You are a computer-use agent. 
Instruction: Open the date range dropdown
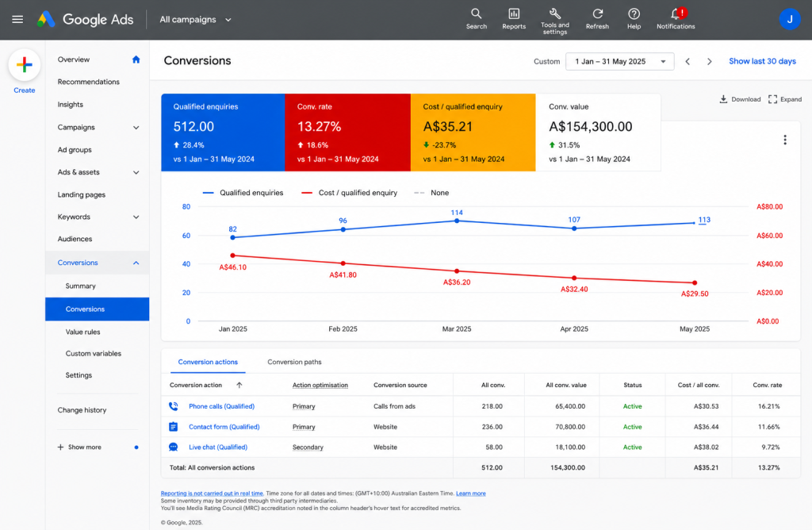(x=620, y=61)
